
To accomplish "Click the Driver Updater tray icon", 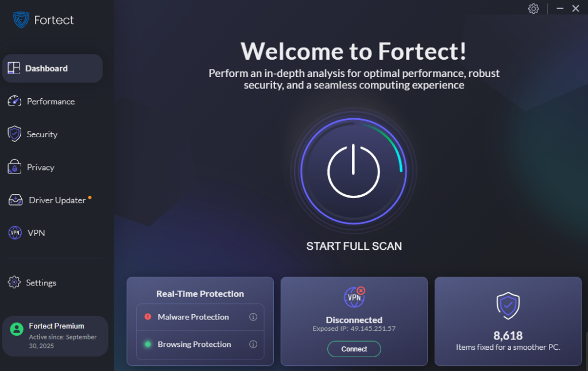I will [16, 200].
